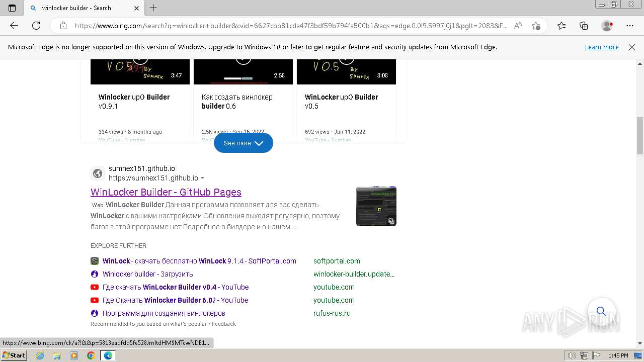644x362 pixels.
Task: Click the winlocker-builder.update domain text
Action: 354,274
